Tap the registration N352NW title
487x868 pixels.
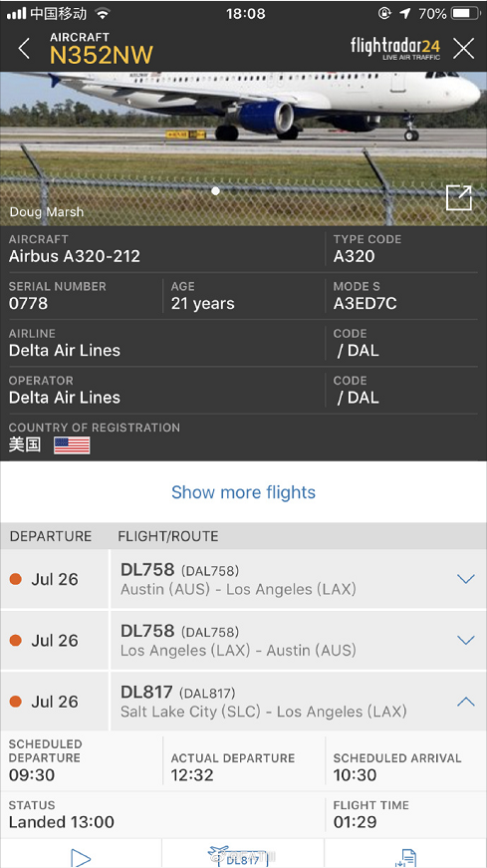point(102,55)
